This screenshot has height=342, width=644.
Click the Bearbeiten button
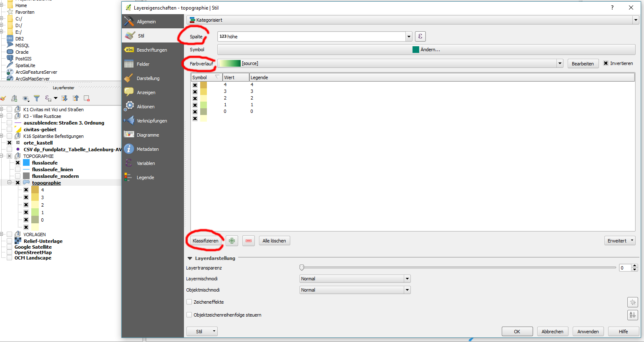pos(583,63)
